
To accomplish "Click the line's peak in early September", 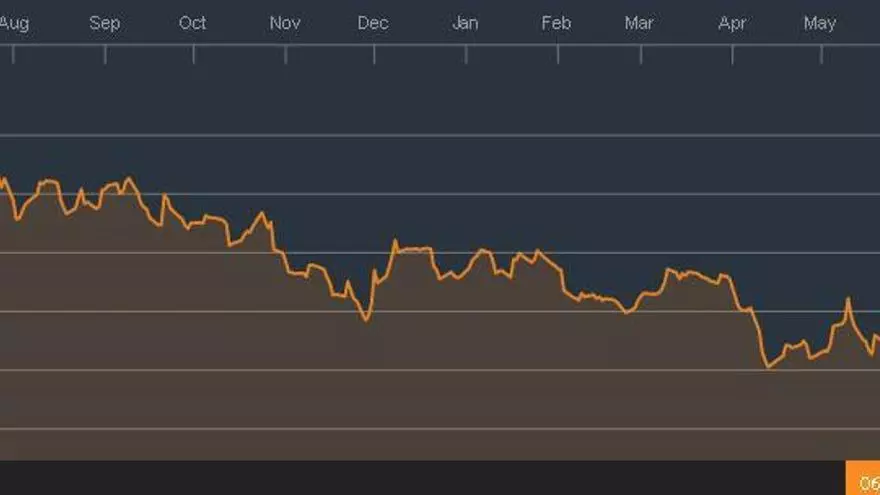I will pos(128,179).
